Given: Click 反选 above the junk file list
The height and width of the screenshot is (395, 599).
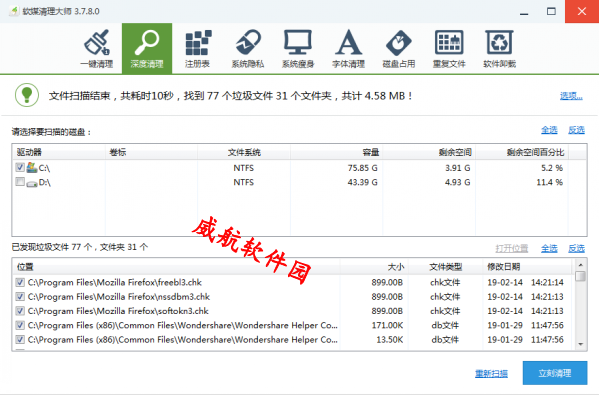Looking at the screenshot, I should point(576,248).
